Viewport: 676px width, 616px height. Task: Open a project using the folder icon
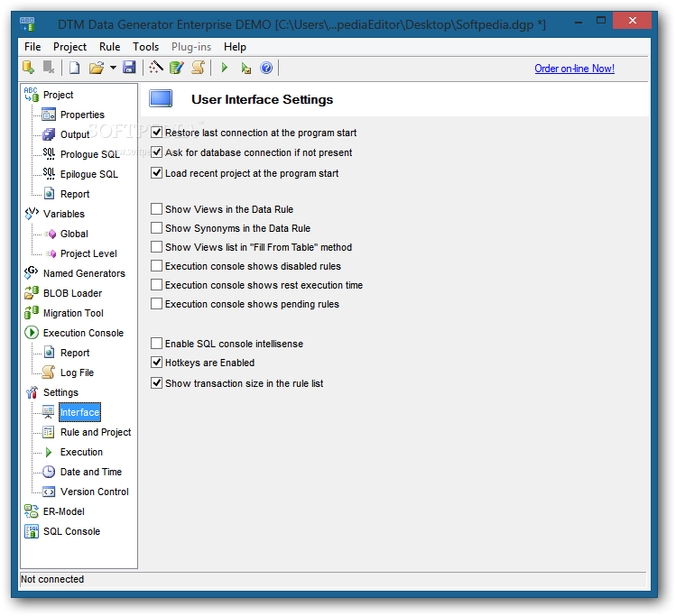point(97,68)
